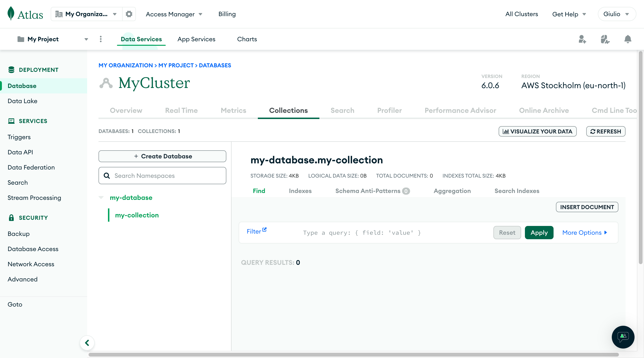644x358 pixels.
Task: Collapse the left sidebar
Action: click(87, 343)
